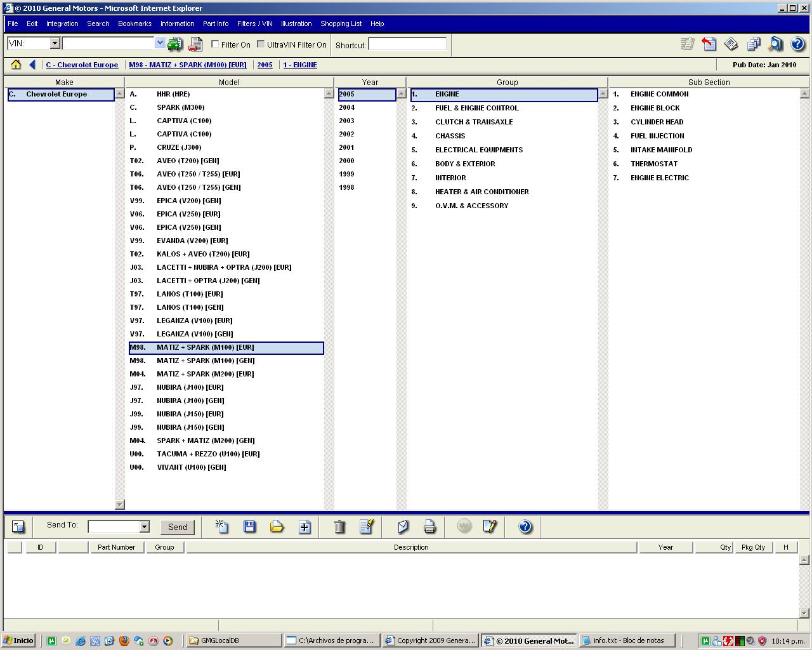
Task: Click the add-item plus page icon
Action: pos(304,526)
